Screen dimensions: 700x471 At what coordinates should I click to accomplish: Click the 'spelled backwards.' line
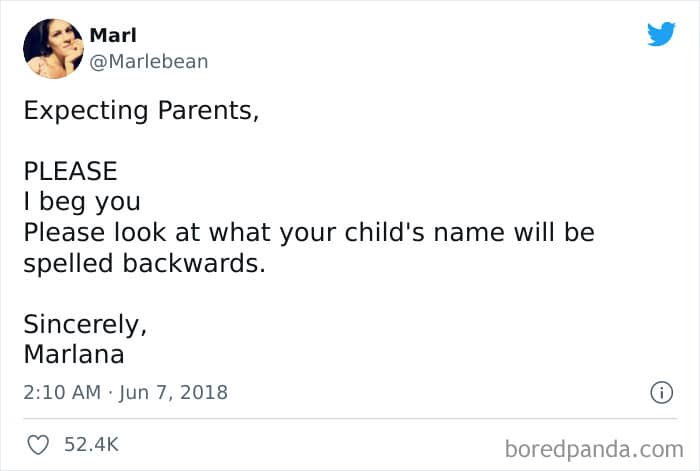(144, 264)
